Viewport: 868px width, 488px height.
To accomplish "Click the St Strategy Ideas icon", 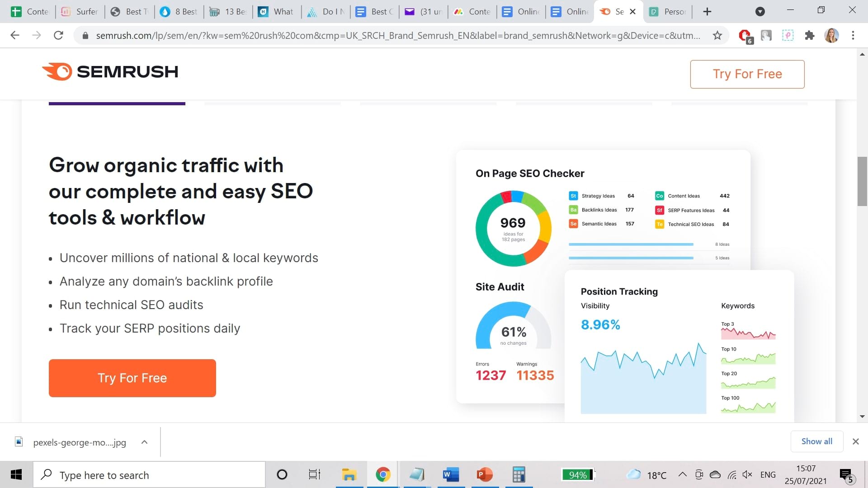I will [573, 196].
